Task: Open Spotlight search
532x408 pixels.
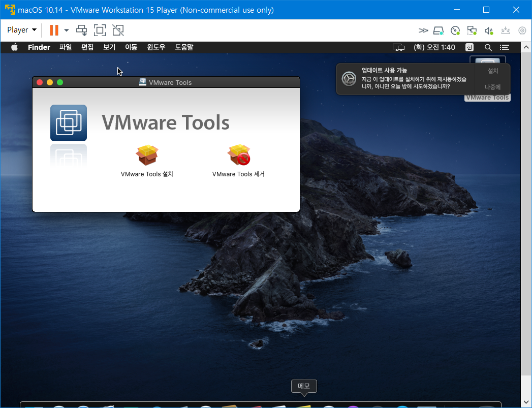Action: (x=488, y=47)
